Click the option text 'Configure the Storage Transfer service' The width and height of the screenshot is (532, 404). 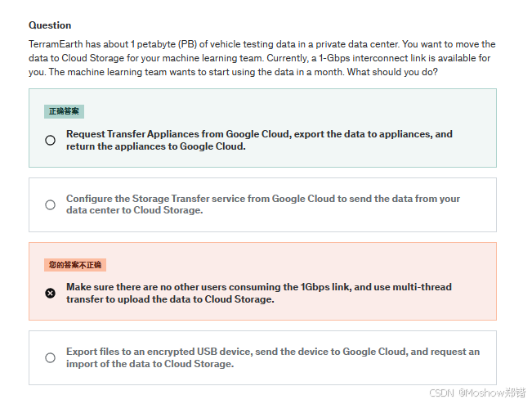pyautogui.click(x=263, y=204)
